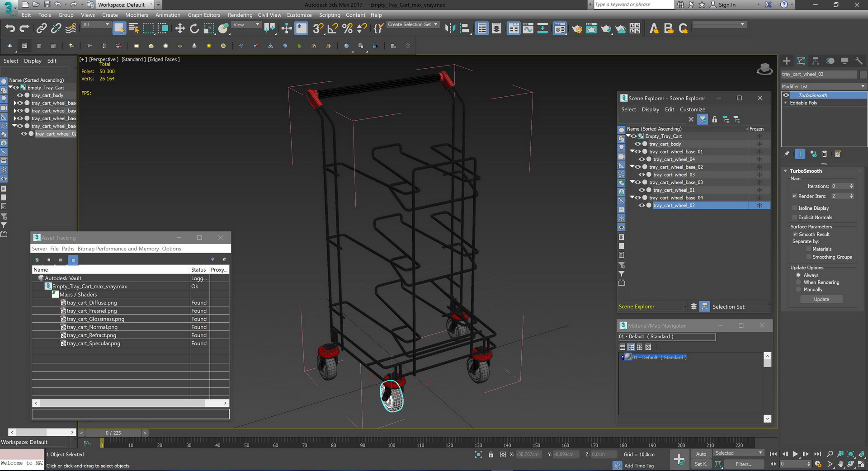
Task: Activate the Select Object tool
Action: pyautogui.click(x=119, y=28)
